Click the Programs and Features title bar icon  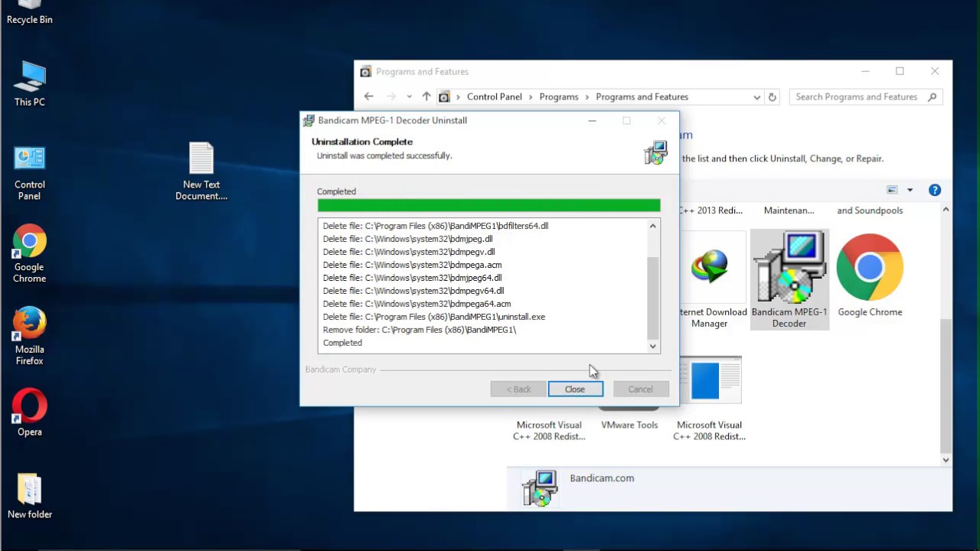366,72
